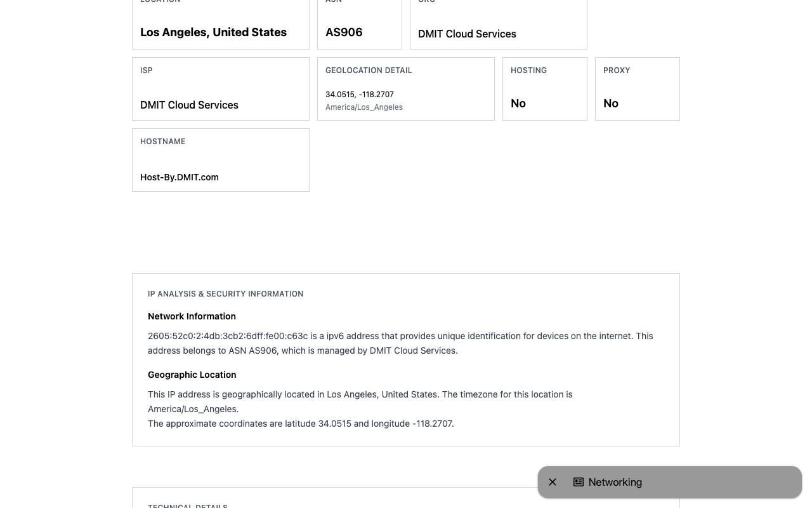Click the Geographic Location subheading
This screenshot has width=812, height=508.
(x=192, y=375)
